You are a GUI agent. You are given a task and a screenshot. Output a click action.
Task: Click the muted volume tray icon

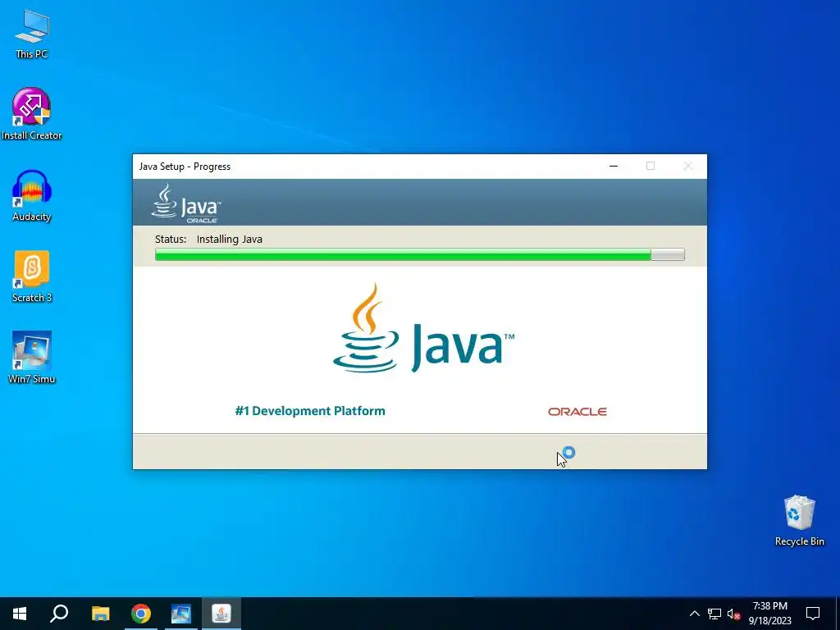click(x=733, y=614)
